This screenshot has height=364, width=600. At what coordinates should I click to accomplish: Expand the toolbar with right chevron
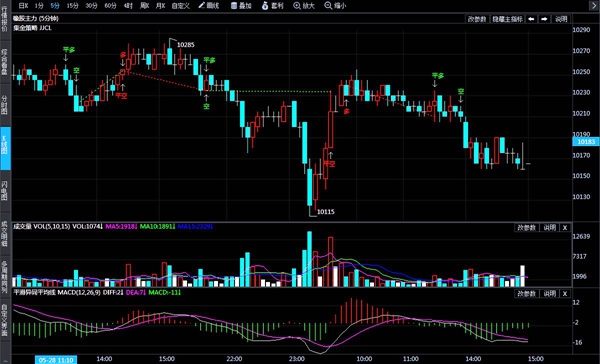point(593,5)
